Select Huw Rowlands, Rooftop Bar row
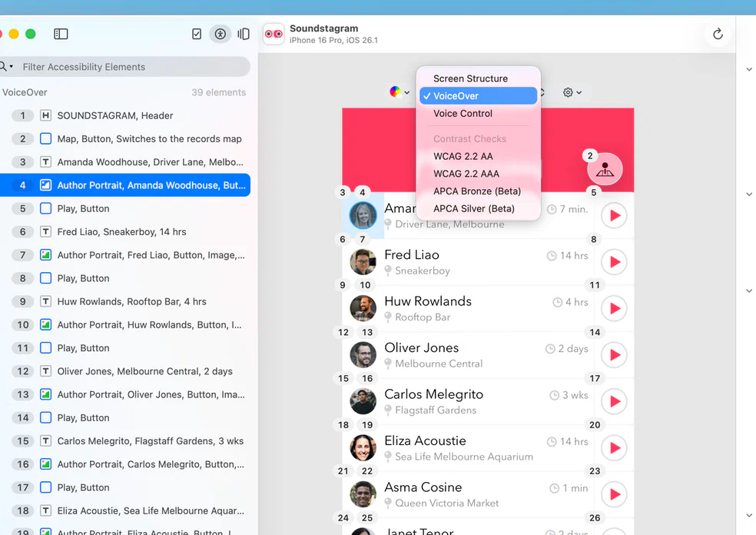Screen dimensions: 756x535 point(125,301)
